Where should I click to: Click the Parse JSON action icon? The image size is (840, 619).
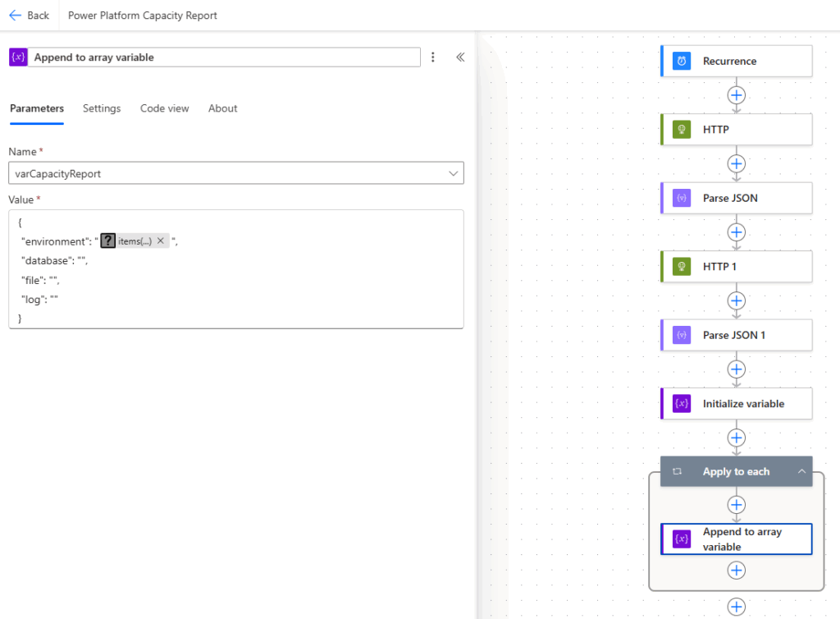click(x=681, y=198)
